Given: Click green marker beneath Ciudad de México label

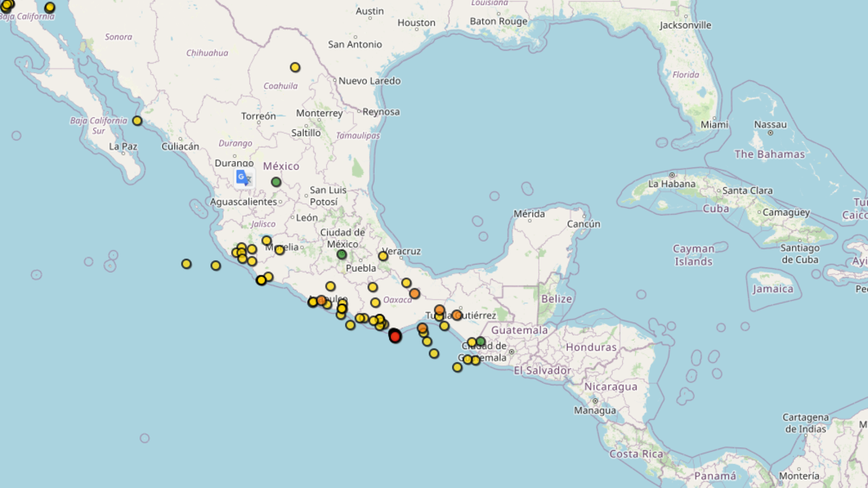Looking at the screenshot, I should [x=341, y=254].
